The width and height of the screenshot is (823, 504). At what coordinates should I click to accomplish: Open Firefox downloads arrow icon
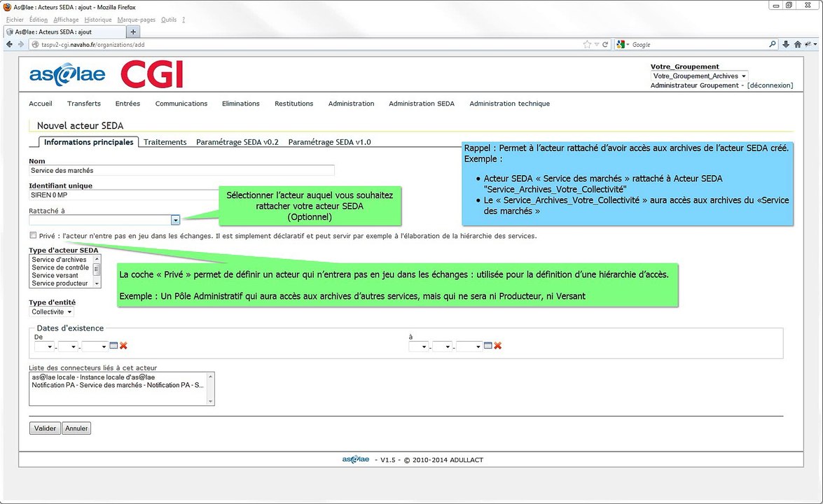click(786, 45)
